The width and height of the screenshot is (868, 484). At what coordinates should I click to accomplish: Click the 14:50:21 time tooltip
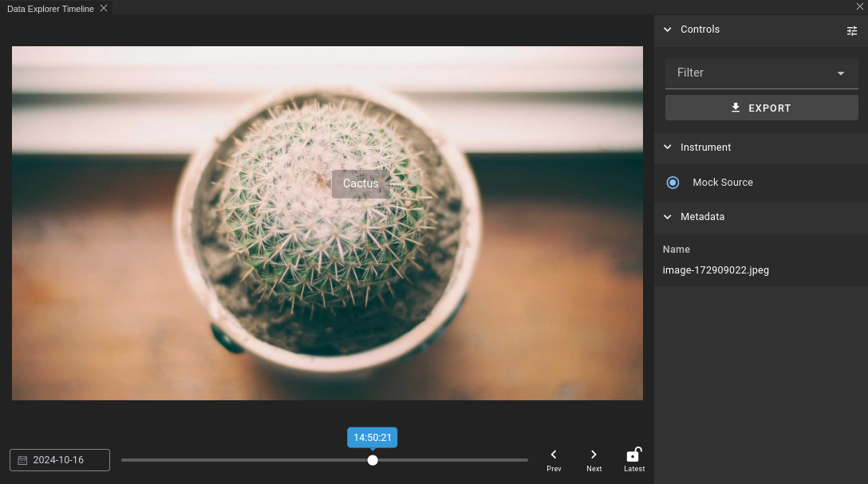tap(373, 438)
